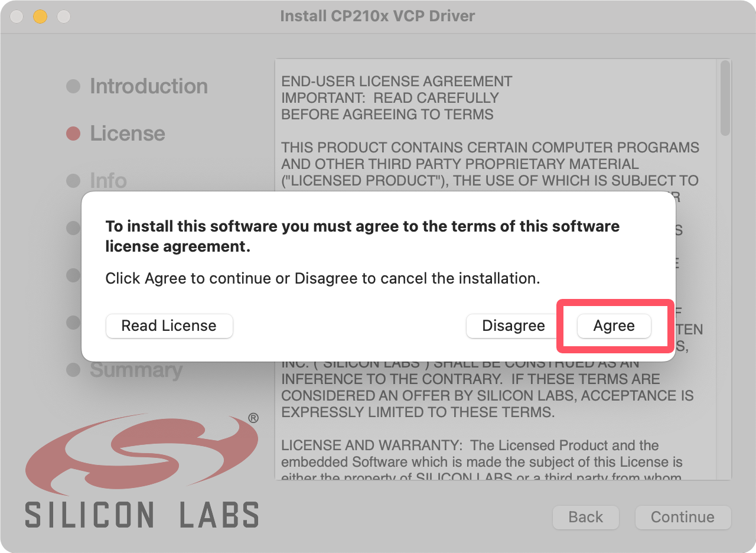Viewport: 756px width, 553px height.
Task: Click the red bullet beside License
Action: coord(73,134)
